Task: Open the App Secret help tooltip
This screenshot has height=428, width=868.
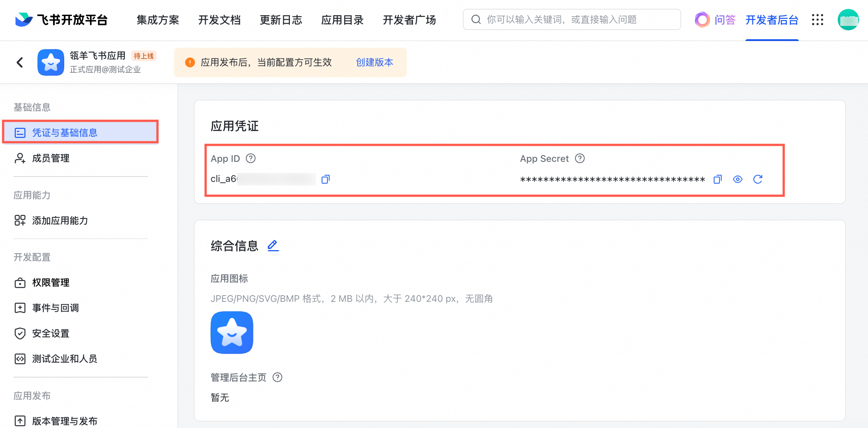Action: coord(579,158)
